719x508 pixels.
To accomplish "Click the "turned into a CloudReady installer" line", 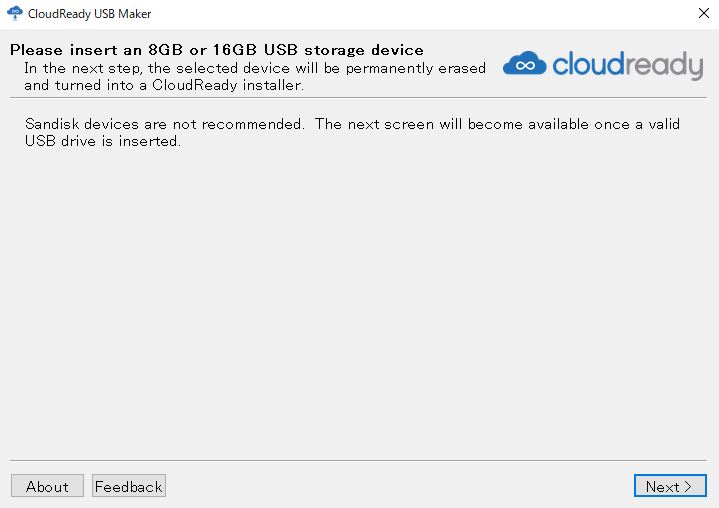I will pyautogui.click(x=163, y=85).
